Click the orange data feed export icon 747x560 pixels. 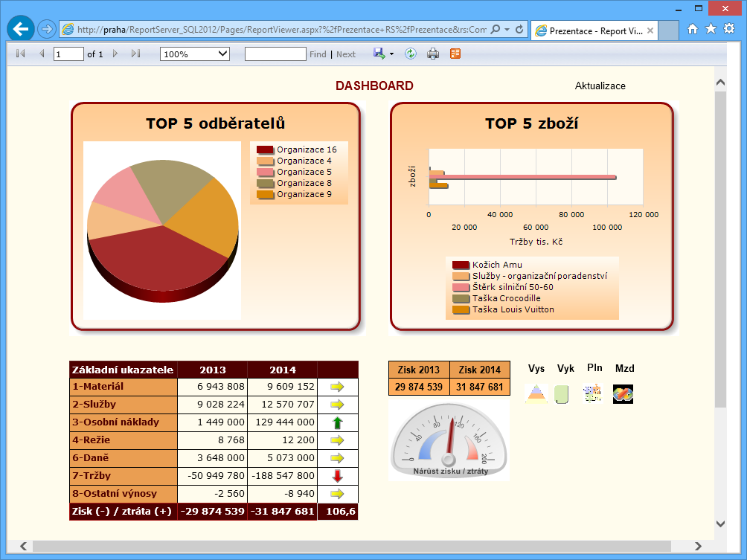coord(455,54)
